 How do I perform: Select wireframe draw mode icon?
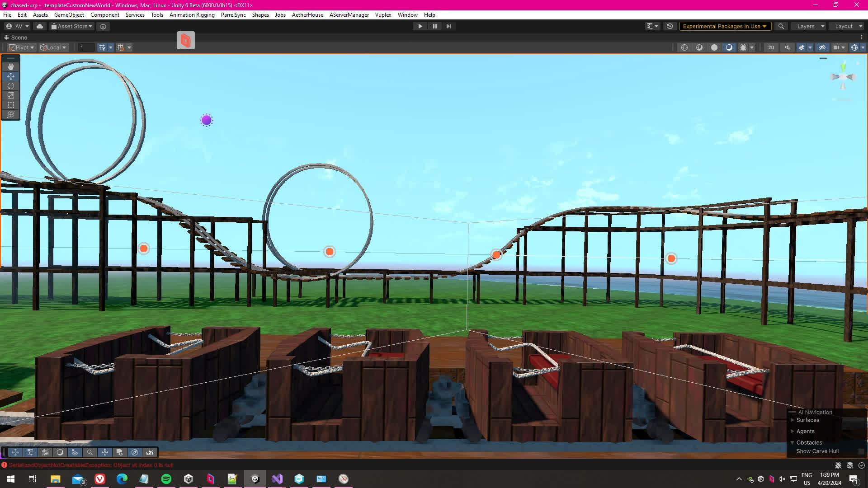click(684, 47)
